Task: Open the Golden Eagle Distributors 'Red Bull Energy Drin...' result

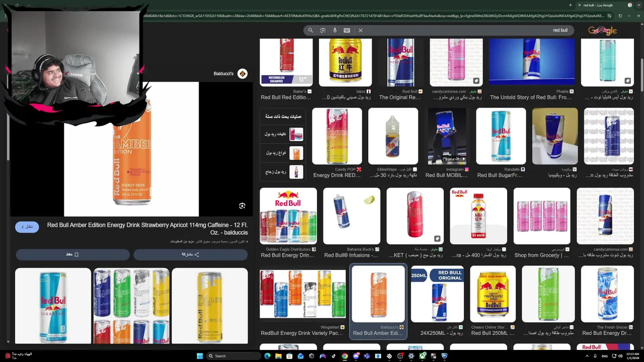Action: tap(288, 223)
